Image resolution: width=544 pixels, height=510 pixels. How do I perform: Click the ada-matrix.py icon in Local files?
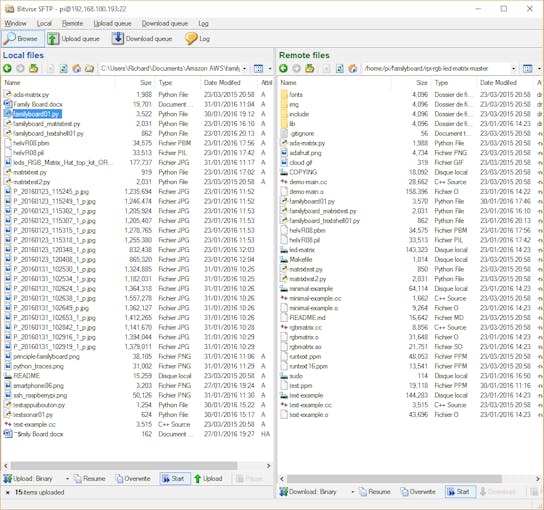pyautogui.click(x=8, y=94)
